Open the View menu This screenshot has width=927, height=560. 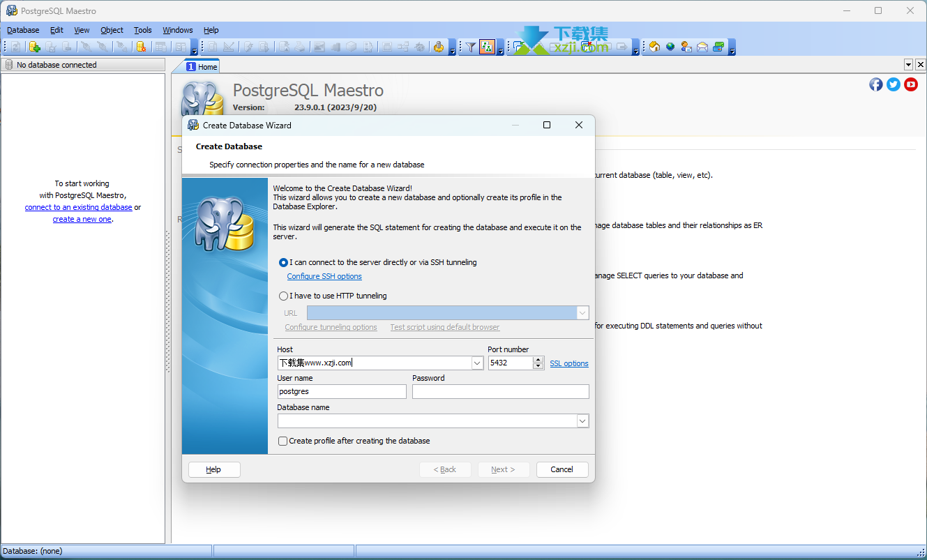[82, 30]
